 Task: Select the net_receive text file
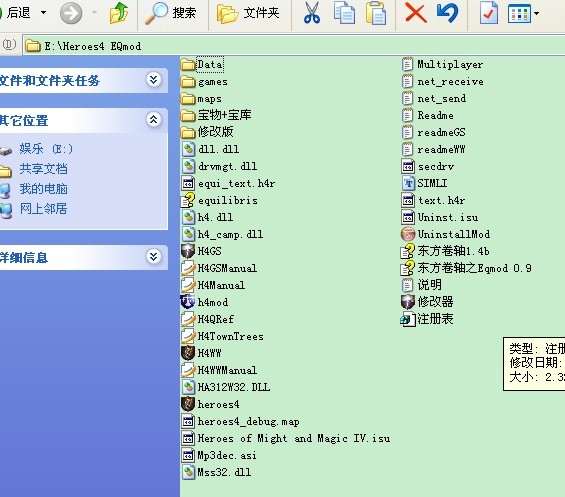pyautogui.click(x=442, y=81)
